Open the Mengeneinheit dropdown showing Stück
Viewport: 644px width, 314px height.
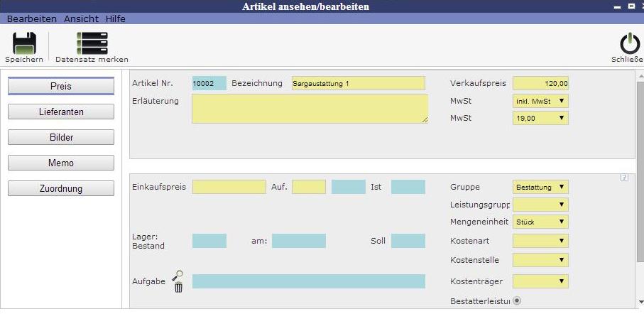540,222
